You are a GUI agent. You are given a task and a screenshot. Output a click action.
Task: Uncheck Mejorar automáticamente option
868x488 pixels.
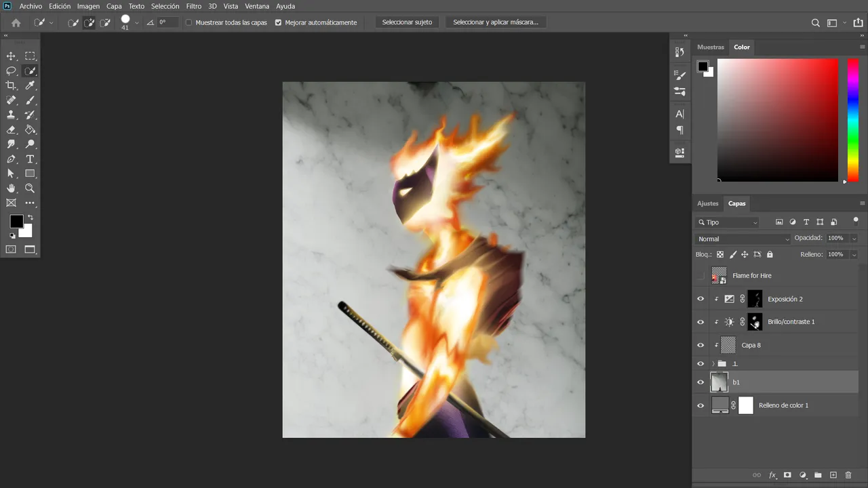click(x=278, y=22)
